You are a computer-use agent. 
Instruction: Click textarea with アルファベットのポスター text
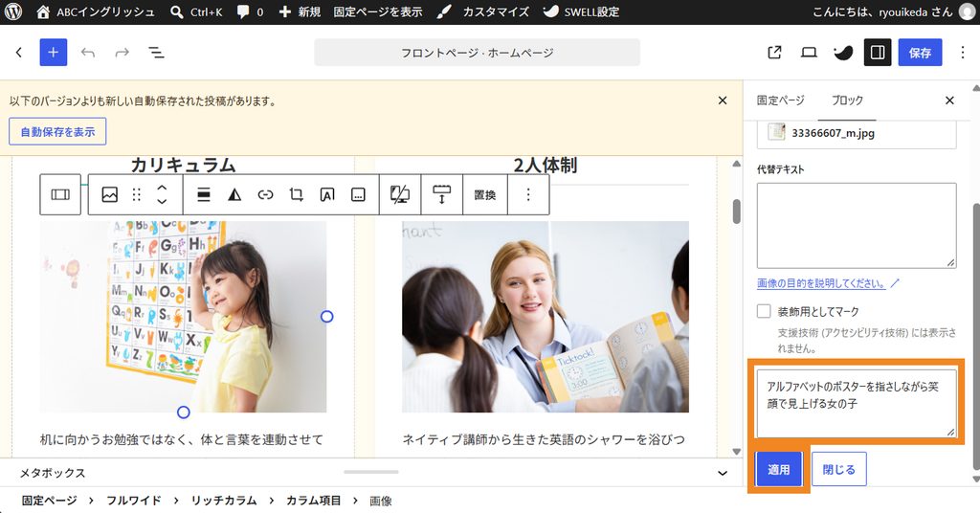(x=857, y=403)
